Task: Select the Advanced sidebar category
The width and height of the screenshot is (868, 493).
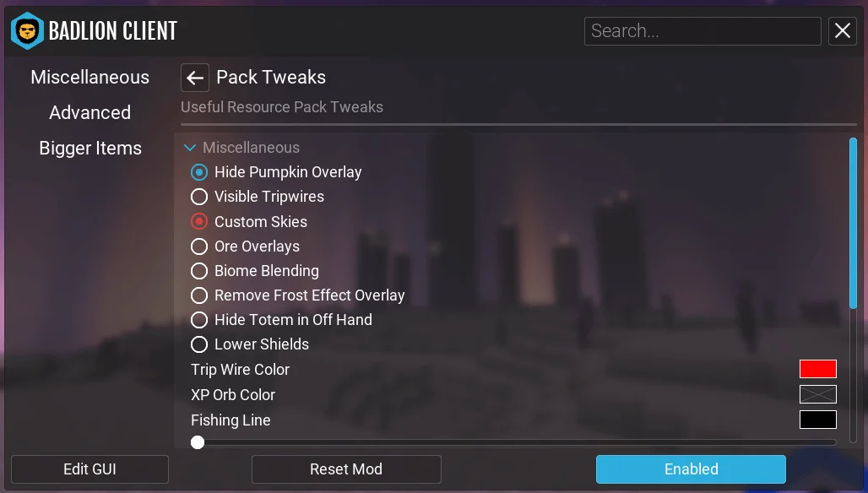Action: tap(90, 113)
